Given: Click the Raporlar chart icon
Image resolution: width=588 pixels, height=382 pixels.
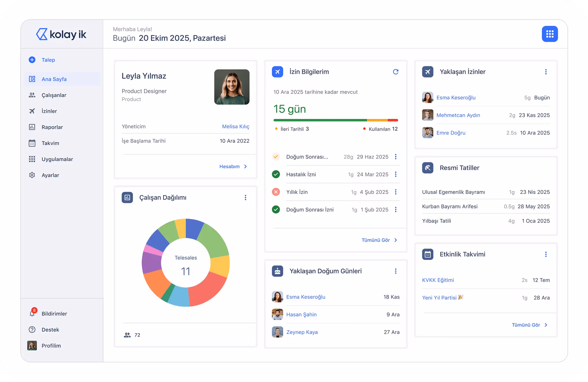Looking at the screenshot, I should [32, 127].
